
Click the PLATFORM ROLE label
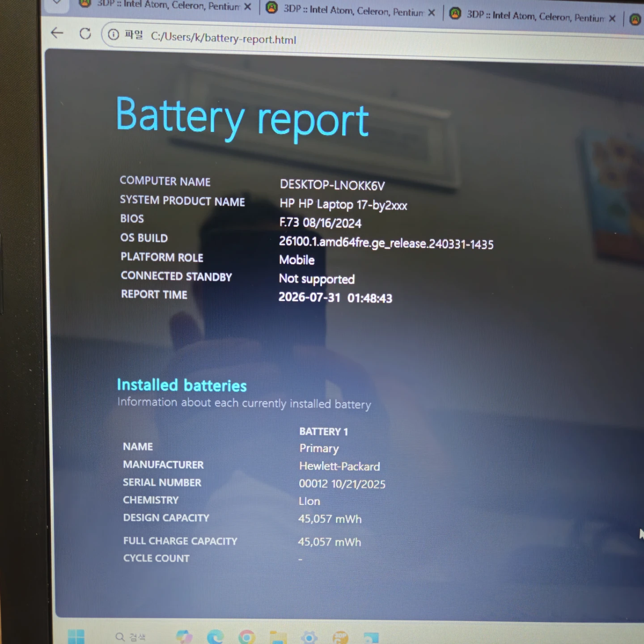[x=162, y=257]
